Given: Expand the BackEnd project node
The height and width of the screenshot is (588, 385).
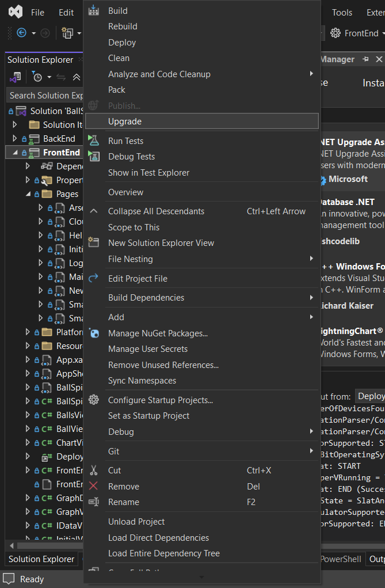Looking at the screenshot, I should [16, 139].
